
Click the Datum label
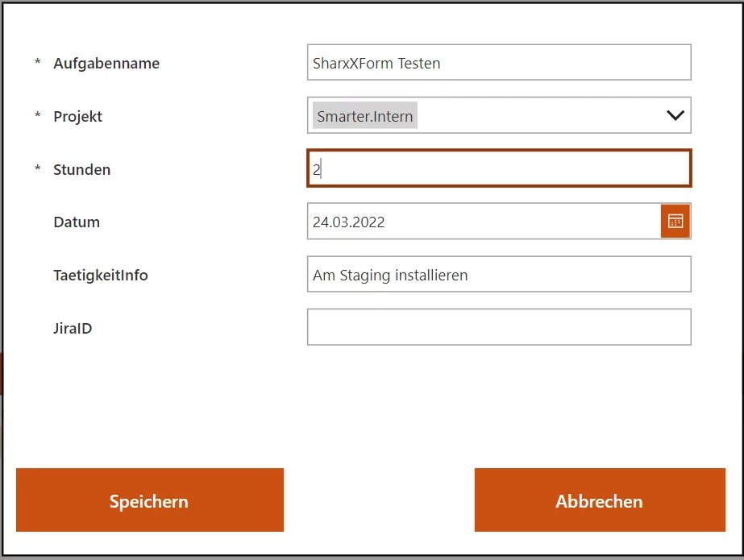coord(77,222)
